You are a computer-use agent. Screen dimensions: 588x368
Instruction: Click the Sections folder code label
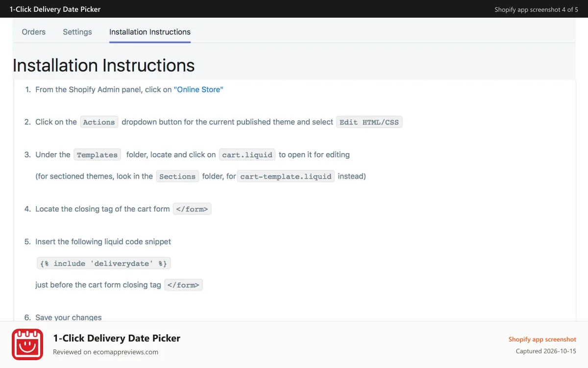[x=177, y=176]
